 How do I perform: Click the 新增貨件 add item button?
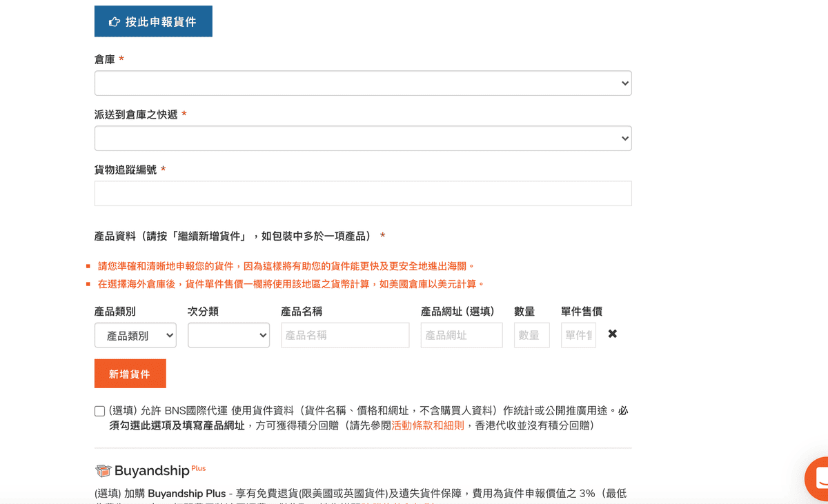[x=130, y=374]
